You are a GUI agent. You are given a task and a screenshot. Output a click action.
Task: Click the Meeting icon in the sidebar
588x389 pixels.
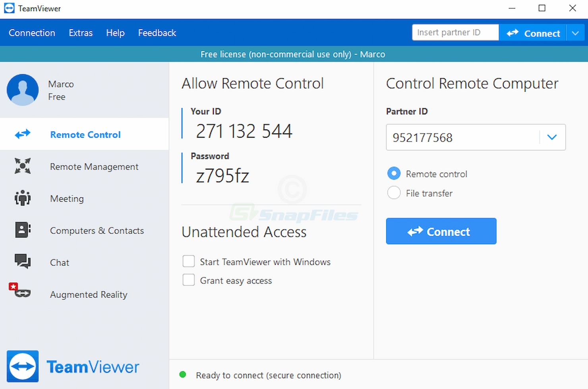pyautogui.click(x=22, y=198)
